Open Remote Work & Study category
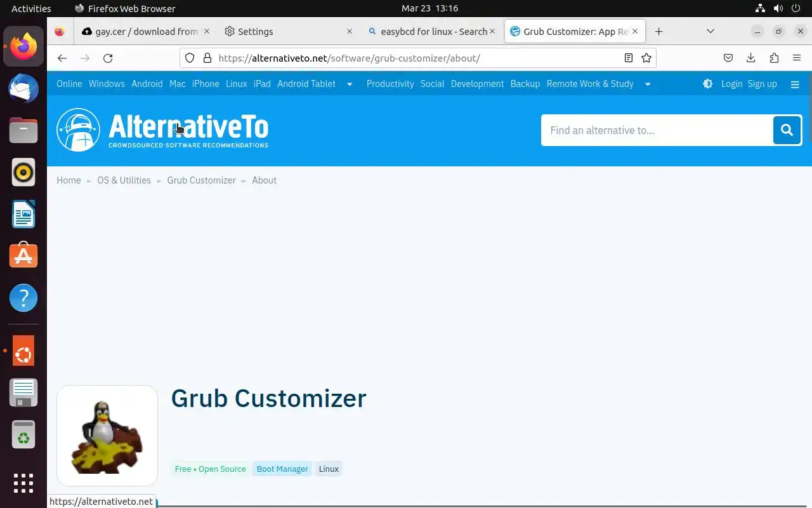The width and height of the screenshot is (812, 508). 590,84
